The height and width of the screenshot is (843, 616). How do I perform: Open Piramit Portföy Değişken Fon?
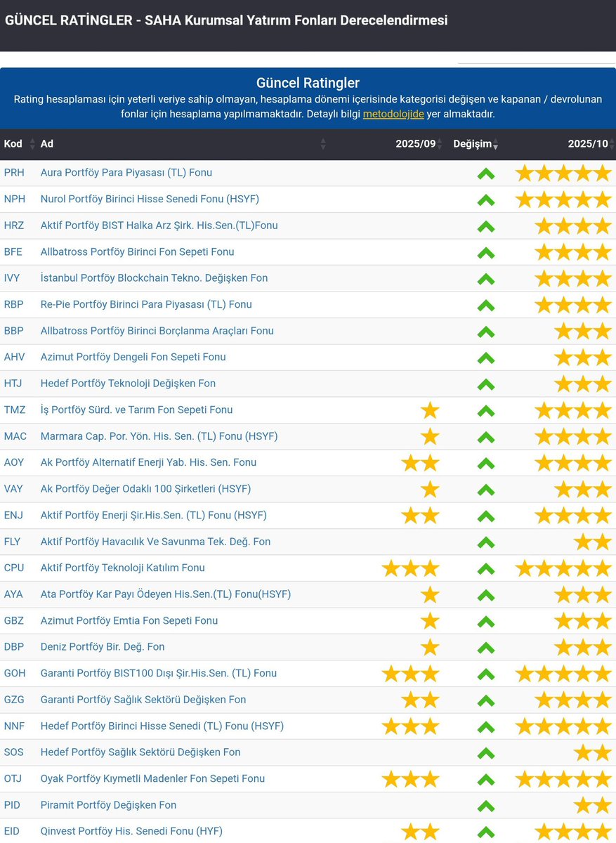click(x=109, y=805)
